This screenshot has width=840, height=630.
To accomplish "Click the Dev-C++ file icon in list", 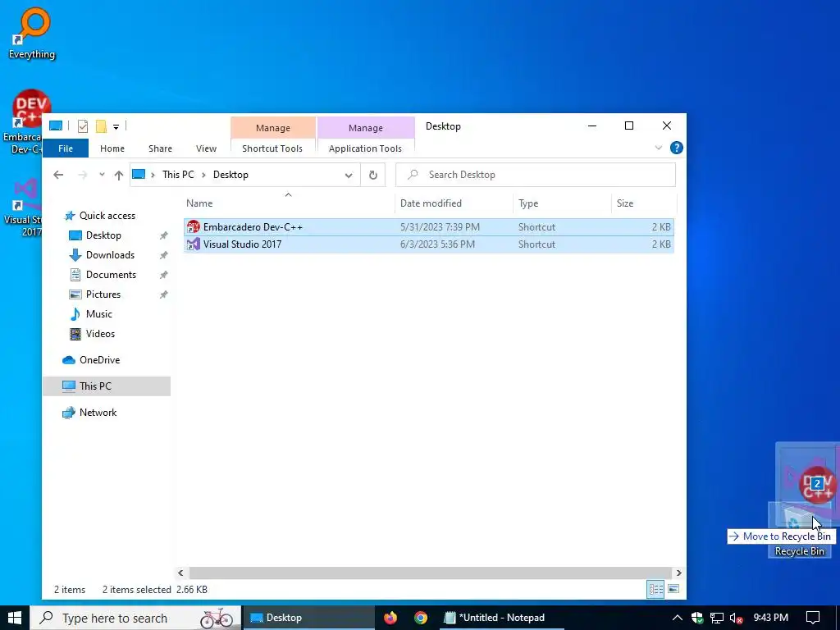I will click(194, 227).
